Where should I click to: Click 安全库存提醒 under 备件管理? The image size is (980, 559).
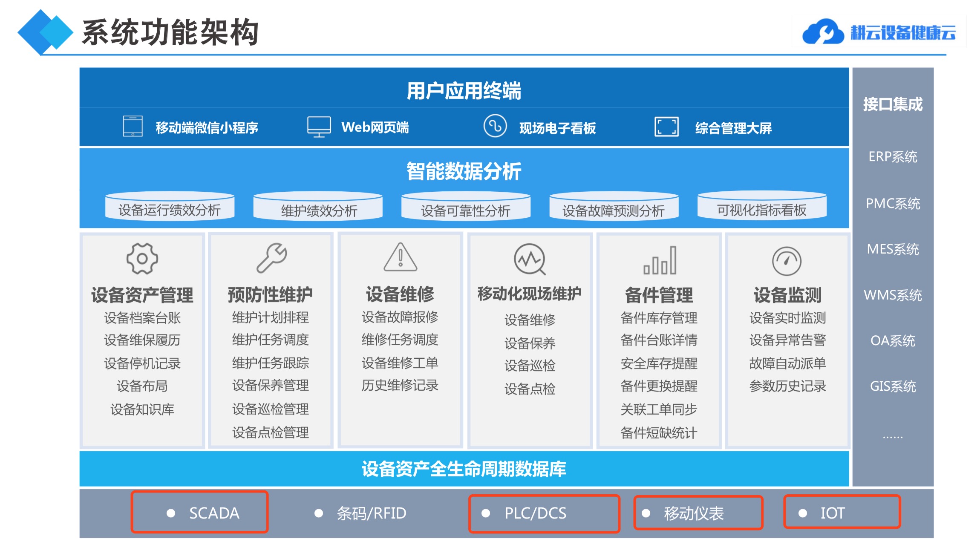point(659,363)
